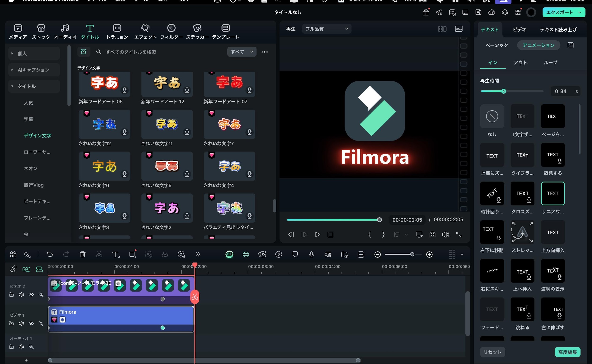Hide ビデオ 1 track with eye icon
Image resolution: width=592 pixels, height=364 pixels.
[x=31, y=323]
